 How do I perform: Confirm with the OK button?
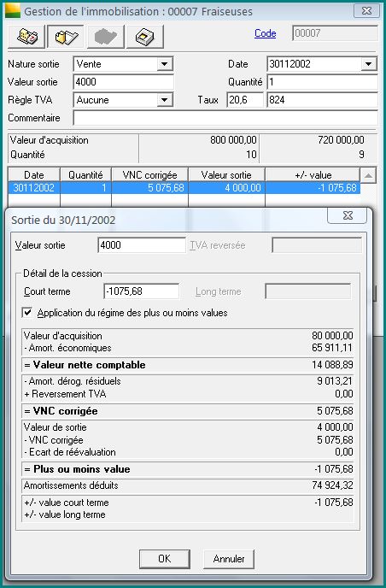(165, 559)
